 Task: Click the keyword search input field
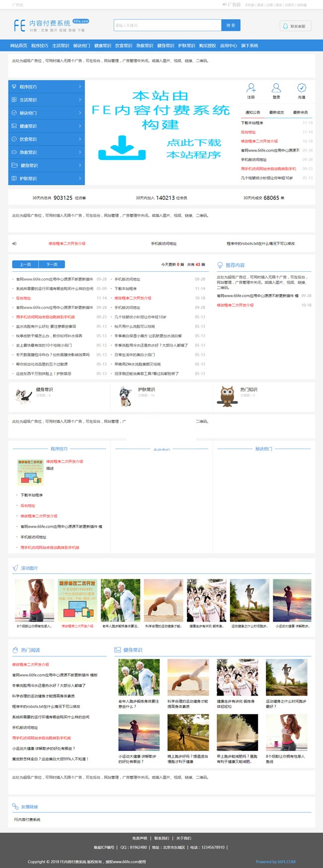167,25
